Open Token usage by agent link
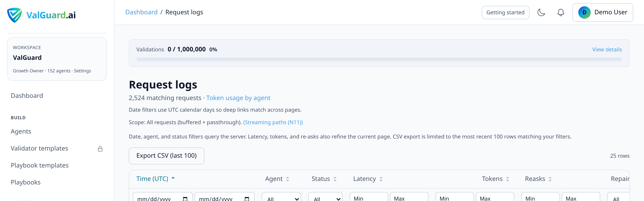This screenshot has width=644, height=201. pyautogui.click(x=238, y=98)
